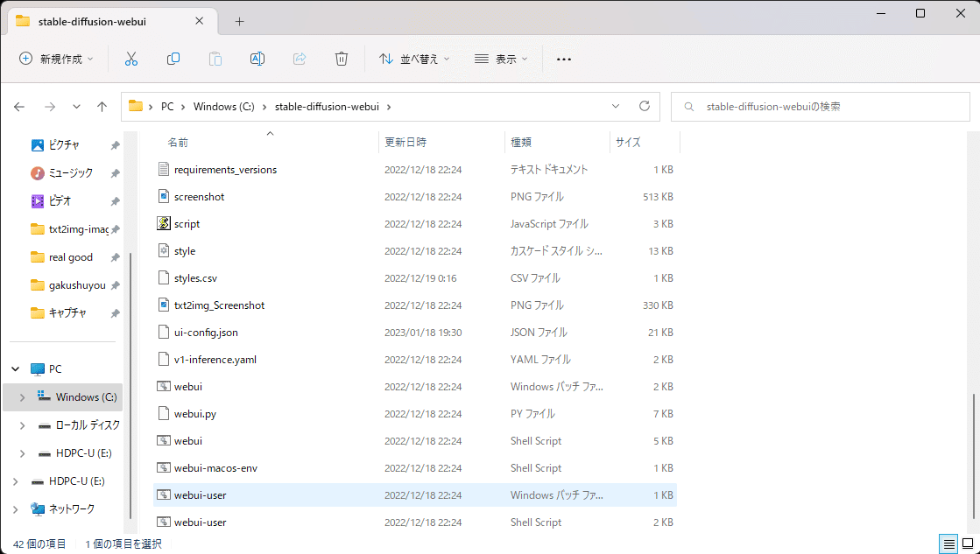Expand the ローカル ディスク tree node
The height and width of the screenshot is (554, 980).
tap(23, 425)
